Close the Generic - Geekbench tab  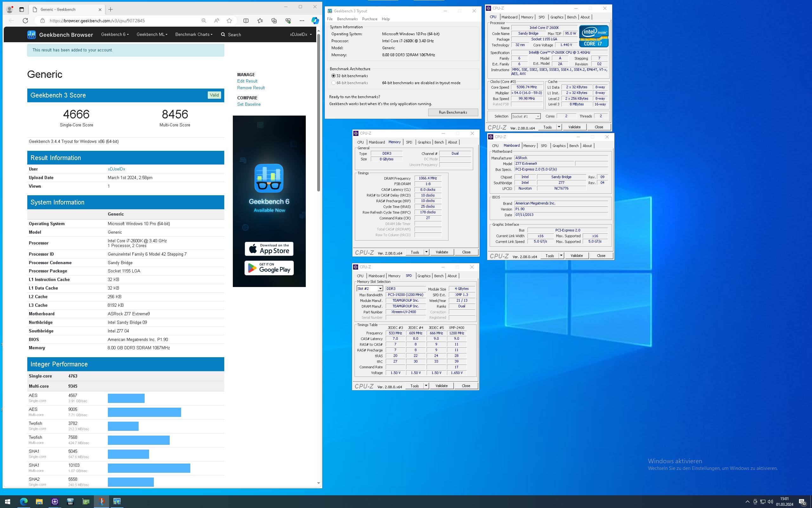point(100,10)
